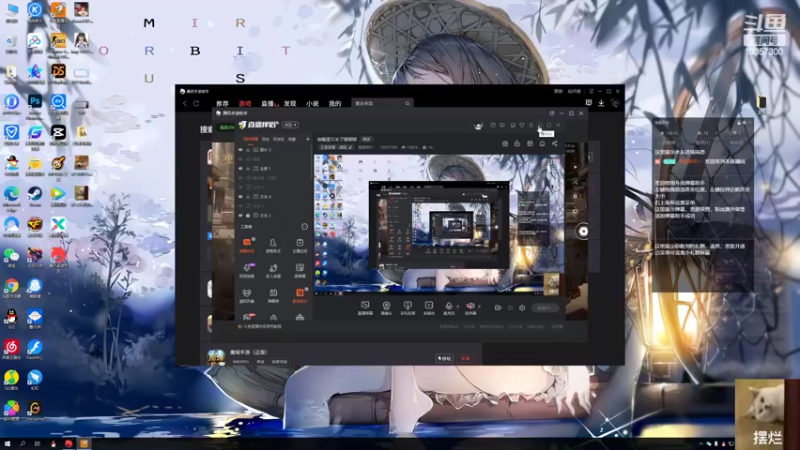The height and width of the screenshot is (450, 800).
Task: Open the Google Chrome desktop shortcut
Action: pos(11,288)
